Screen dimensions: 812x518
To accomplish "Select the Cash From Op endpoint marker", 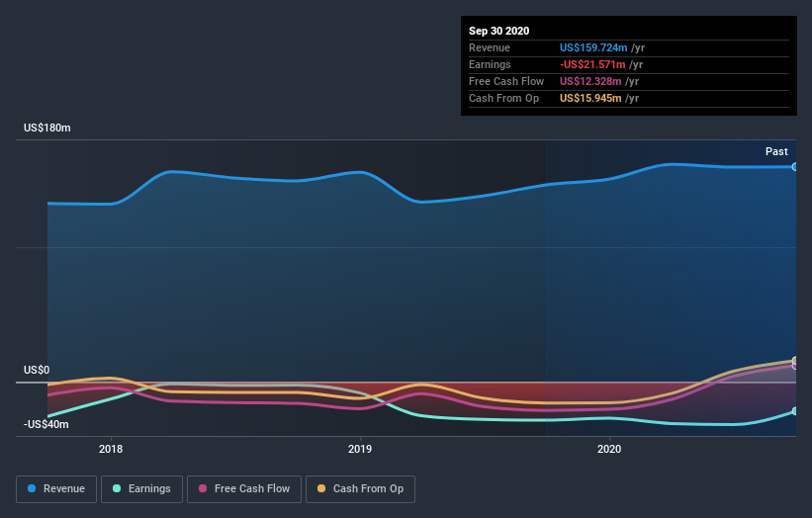I will [795, 360].
